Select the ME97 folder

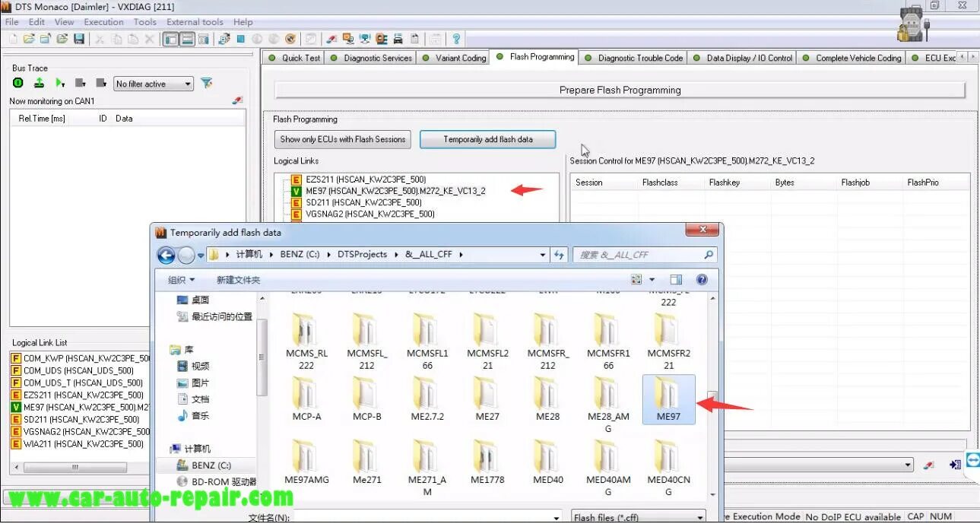pyautogui.click(x=668, y=399)
